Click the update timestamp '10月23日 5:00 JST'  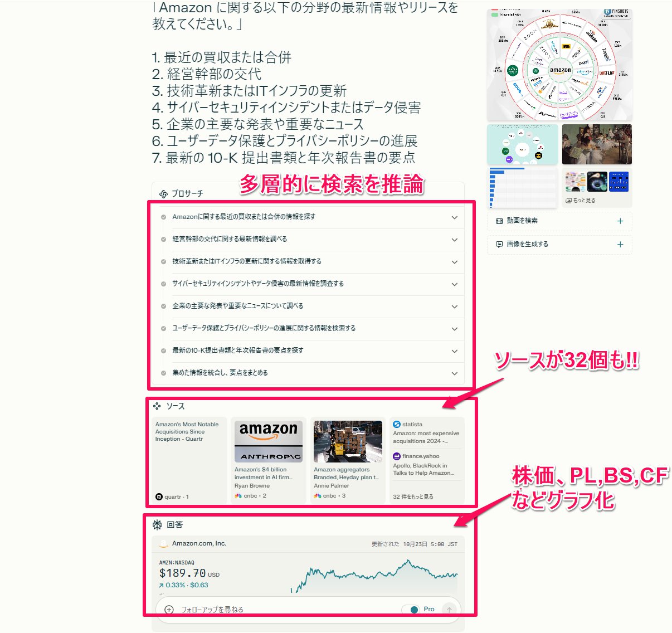[x=430, y=544]
